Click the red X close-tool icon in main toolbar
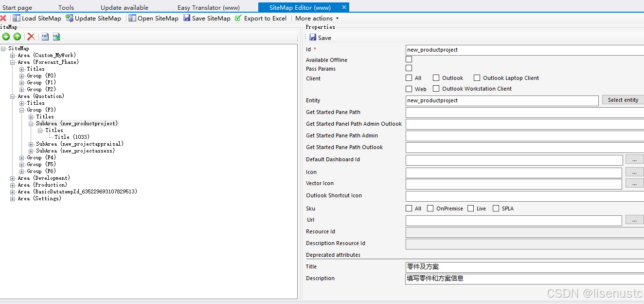Image resolution: width=644 pixels, height=304 pixels. coord(3,18)
